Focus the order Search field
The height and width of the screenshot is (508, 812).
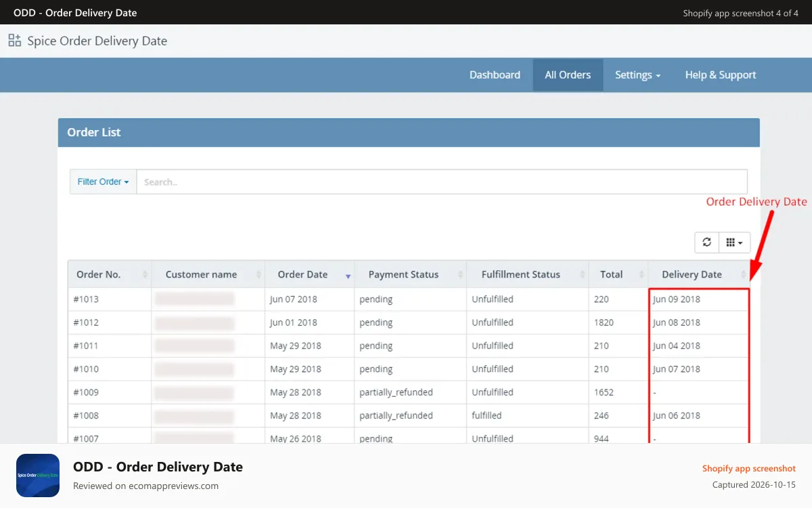(442, 182)
